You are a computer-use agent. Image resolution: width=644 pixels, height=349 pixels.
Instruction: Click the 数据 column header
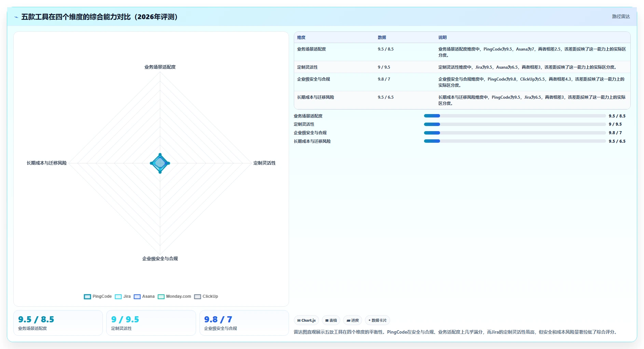382,38
